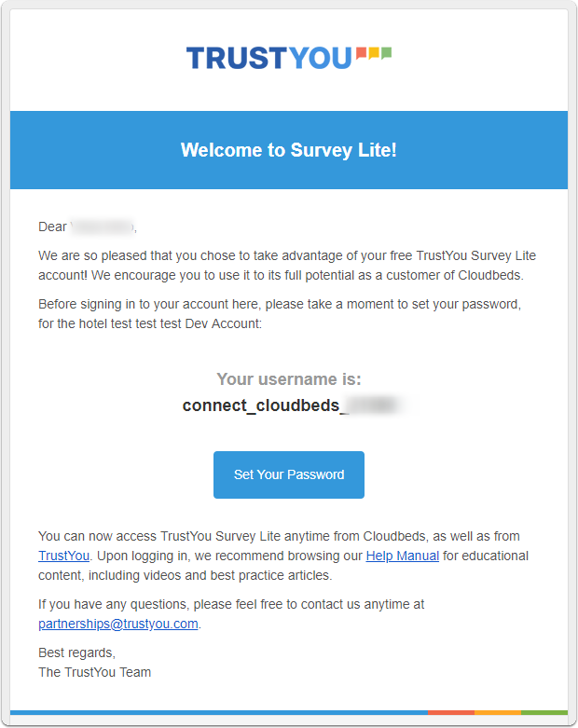Select the connect_cloudbeds username text

tap(265, 405)
